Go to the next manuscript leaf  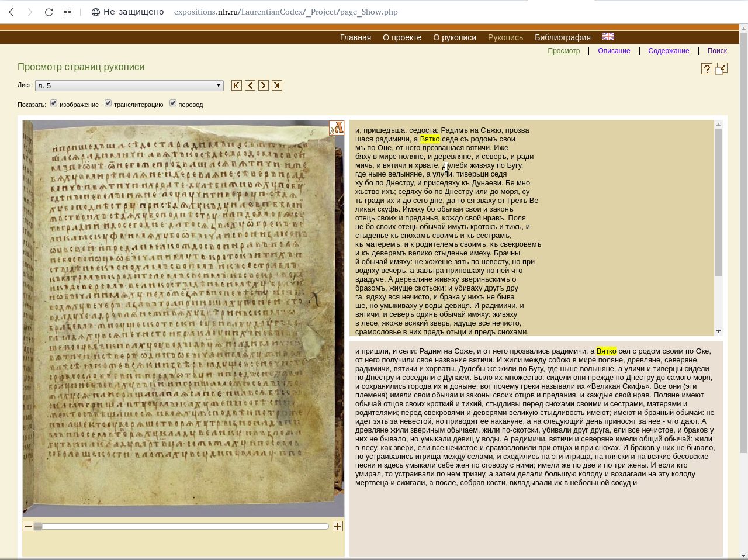(264, 85)
